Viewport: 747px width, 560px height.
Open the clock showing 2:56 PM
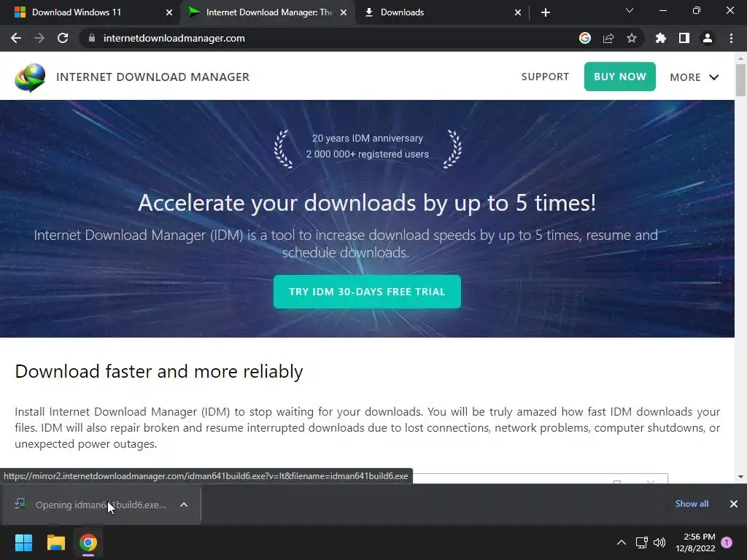(695, 542)
